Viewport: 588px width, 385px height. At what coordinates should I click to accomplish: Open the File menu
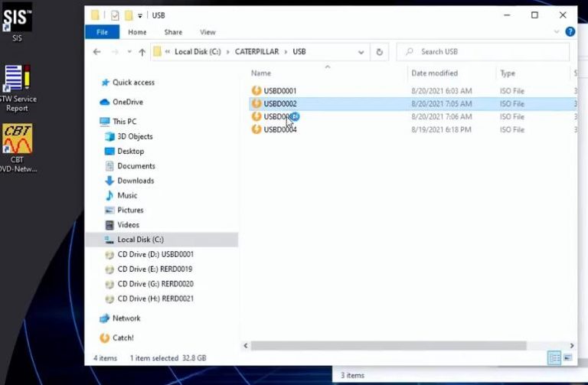101,32
